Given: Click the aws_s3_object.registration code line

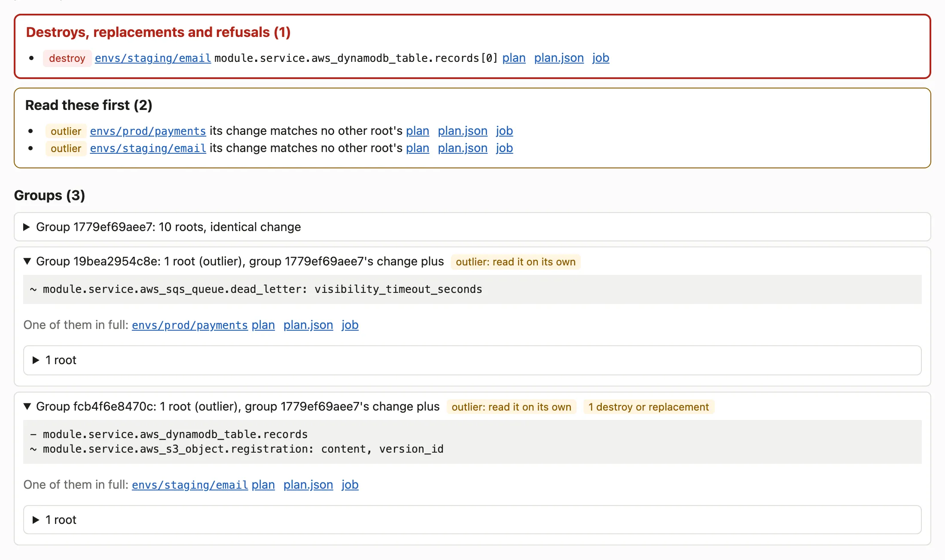Looking at the screenshot, I should (237, 449).
